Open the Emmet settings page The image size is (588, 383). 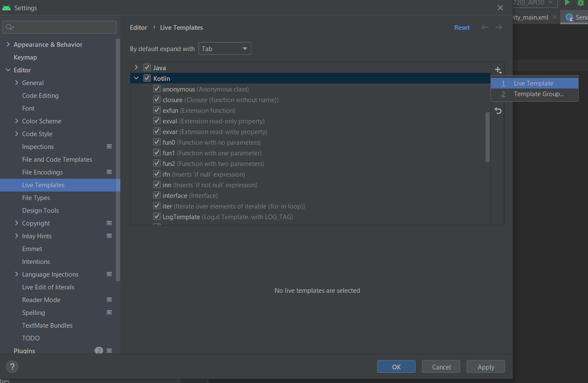[x=32, y=249]
